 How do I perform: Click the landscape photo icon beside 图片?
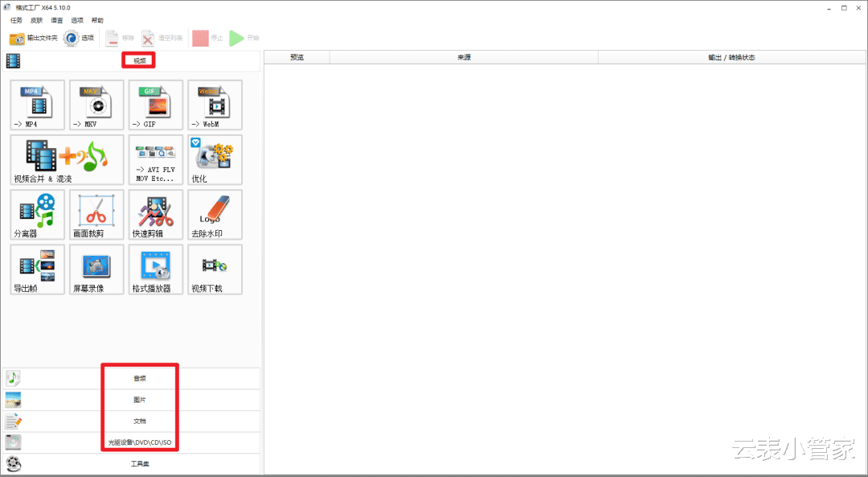click(x=14, y=400)
